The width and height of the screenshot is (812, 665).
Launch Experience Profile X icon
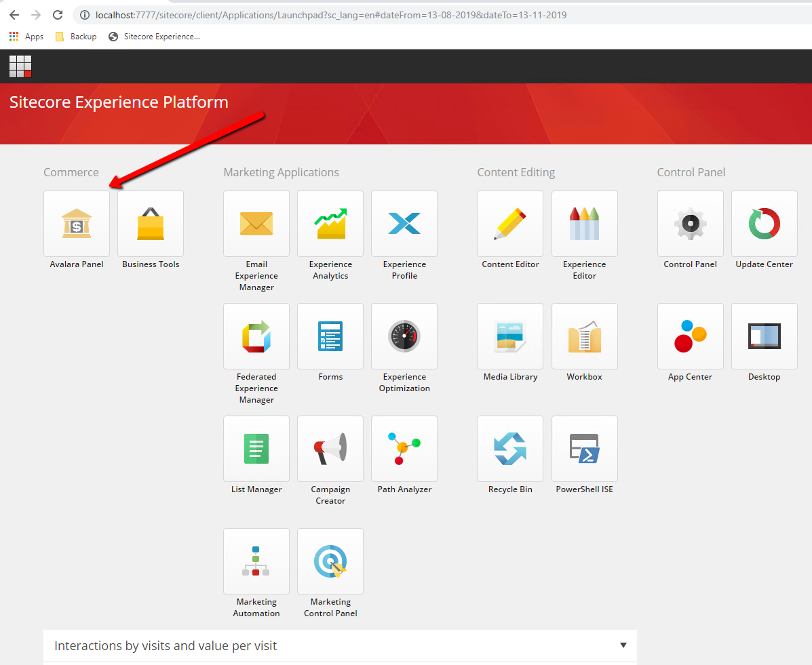tap(404, 224)
